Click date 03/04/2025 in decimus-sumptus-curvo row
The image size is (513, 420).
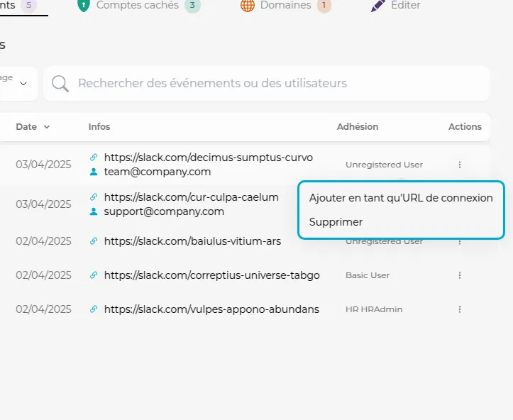click(x=43, y=165)
